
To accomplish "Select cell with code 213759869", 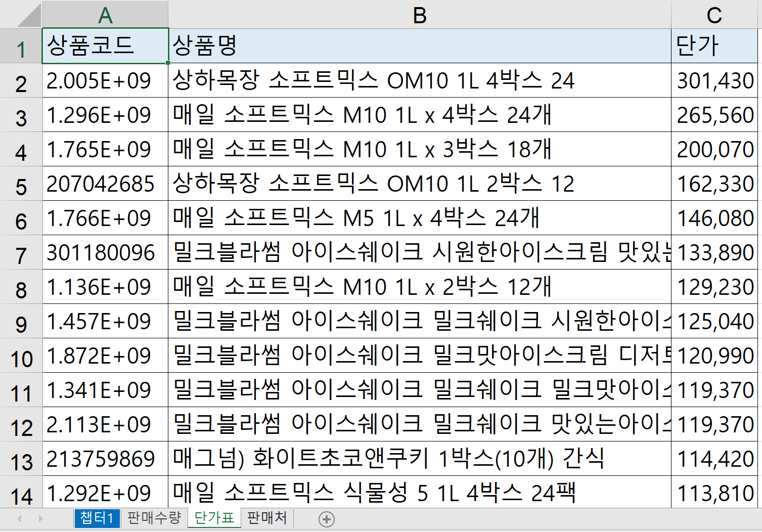I will (105, 459).
